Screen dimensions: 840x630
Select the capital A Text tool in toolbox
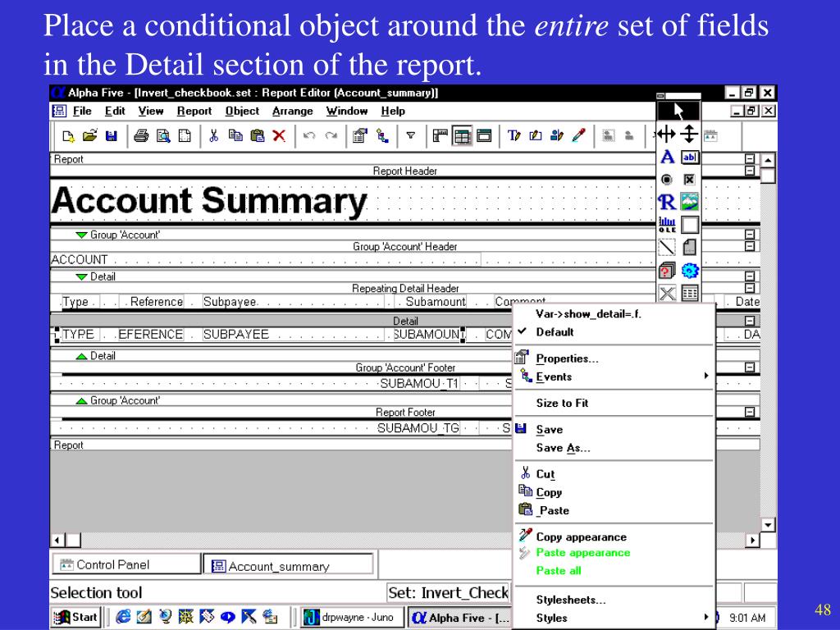667,157
